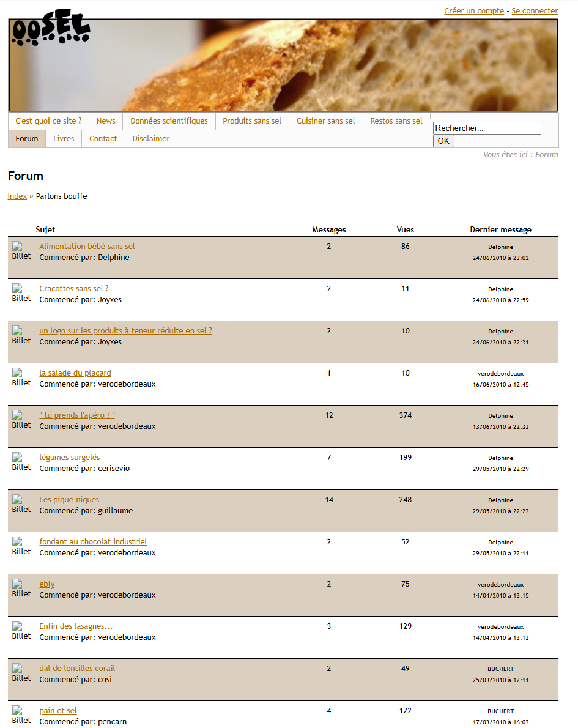
Task: Go back to forum Index link
Action: [x=17, y=196]
